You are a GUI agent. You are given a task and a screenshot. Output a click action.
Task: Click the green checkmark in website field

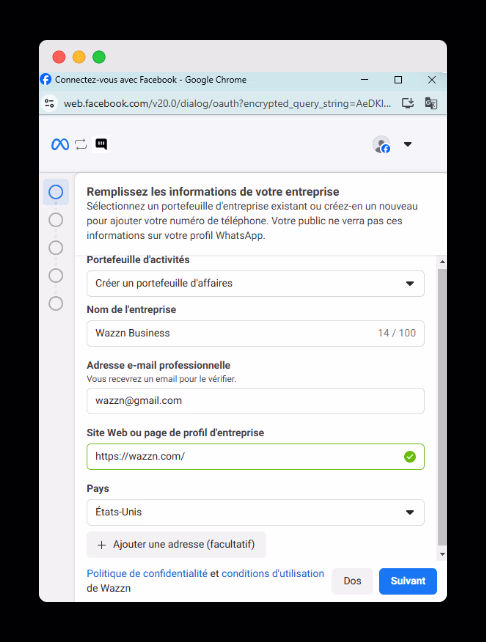[x=410, y=457]
